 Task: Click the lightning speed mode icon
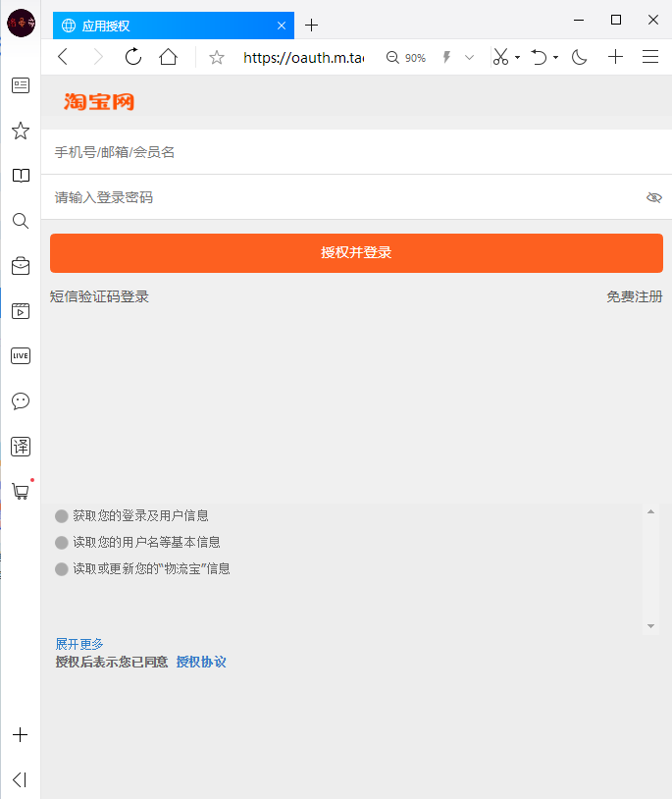pos(446,57)
